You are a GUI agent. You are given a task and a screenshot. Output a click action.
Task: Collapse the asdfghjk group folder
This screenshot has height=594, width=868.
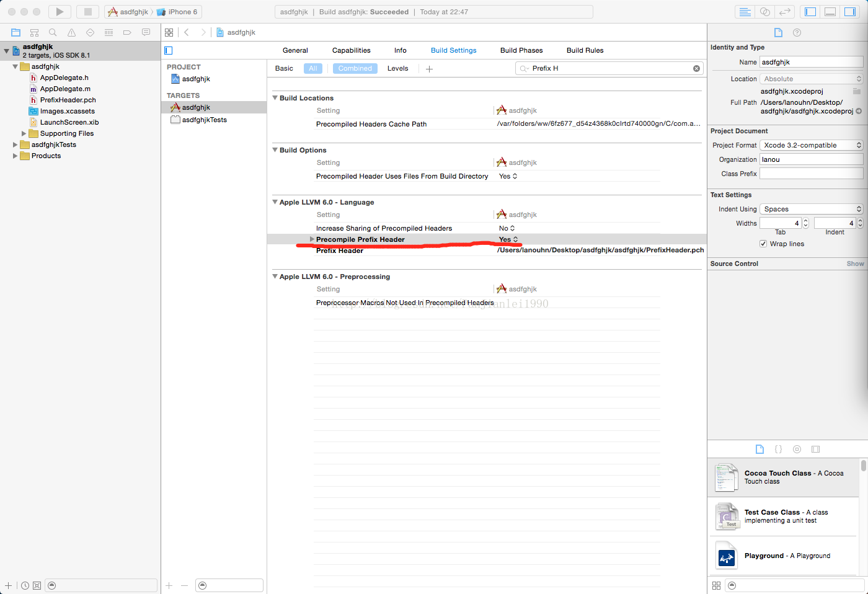point(15,66)
